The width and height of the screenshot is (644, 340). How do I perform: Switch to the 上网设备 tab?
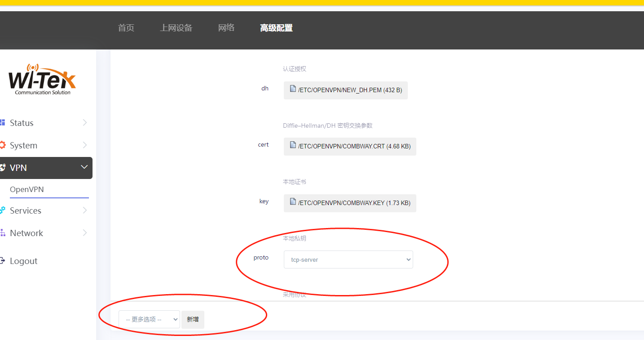(x=176, y=28)
